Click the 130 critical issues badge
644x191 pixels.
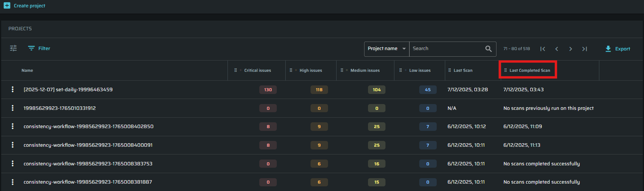click(268, 90)
